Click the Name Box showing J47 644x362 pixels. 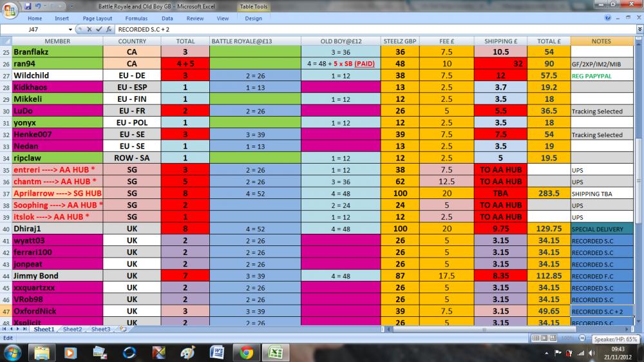(x=33, y=30)
